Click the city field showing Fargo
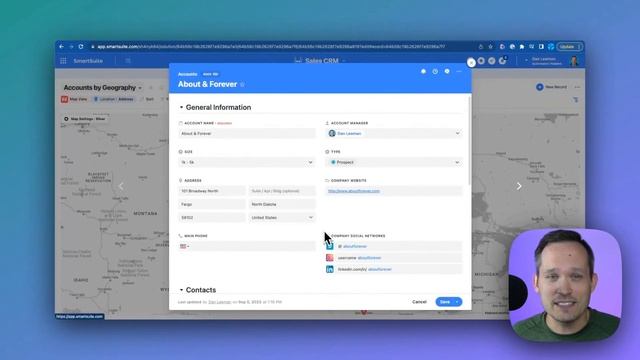The width and height of the screenshot is (640, 360). pyautogui.click(x=212, y=204)
